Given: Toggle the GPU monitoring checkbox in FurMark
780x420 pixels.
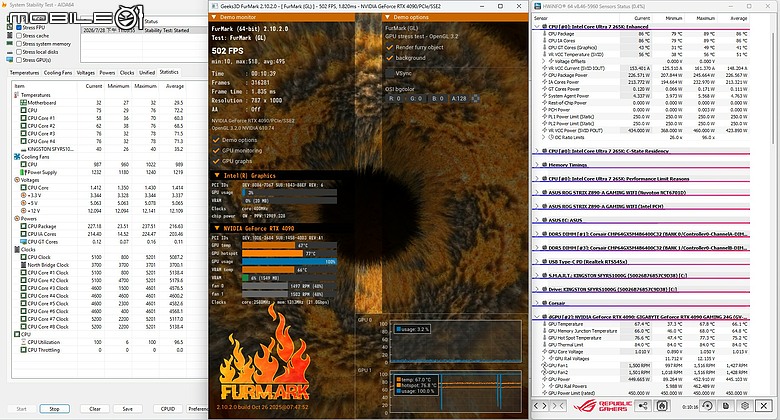Looking at the screenshot, I should coord(216,150).
